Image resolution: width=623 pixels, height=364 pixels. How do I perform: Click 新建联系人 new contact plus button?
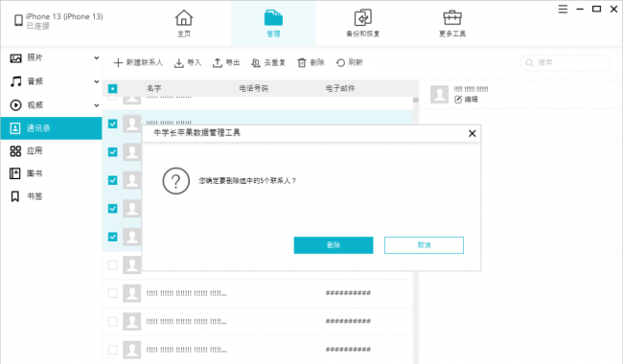pos(138,62)
